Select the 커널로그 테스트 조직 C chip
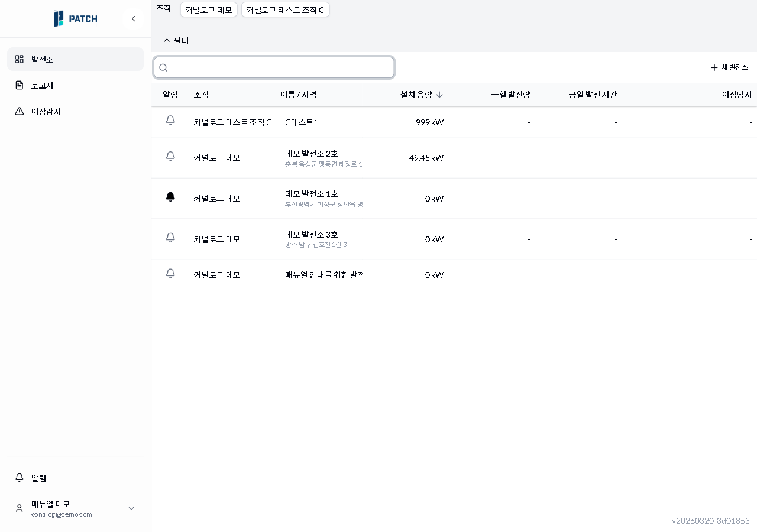757x532 pixels. click(285, 9)
